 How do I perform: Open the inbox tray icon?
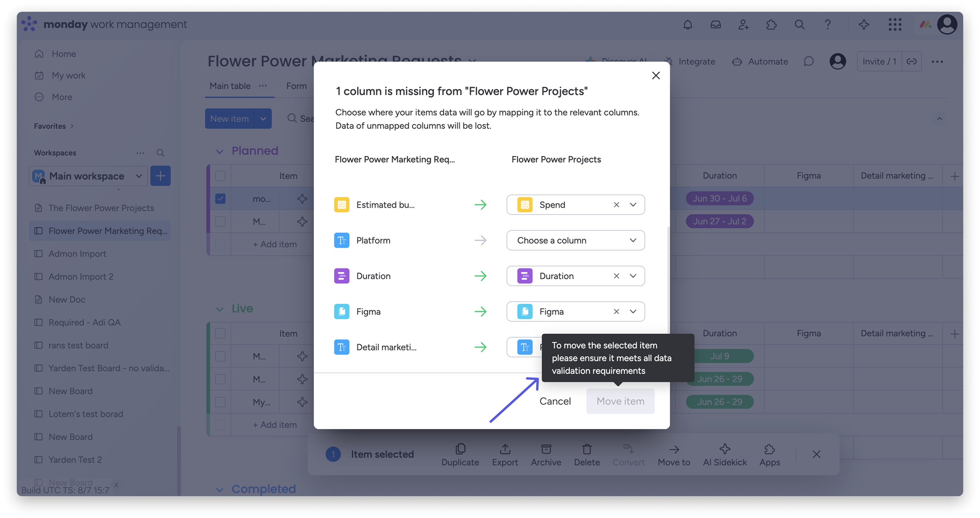pos(716,25)
